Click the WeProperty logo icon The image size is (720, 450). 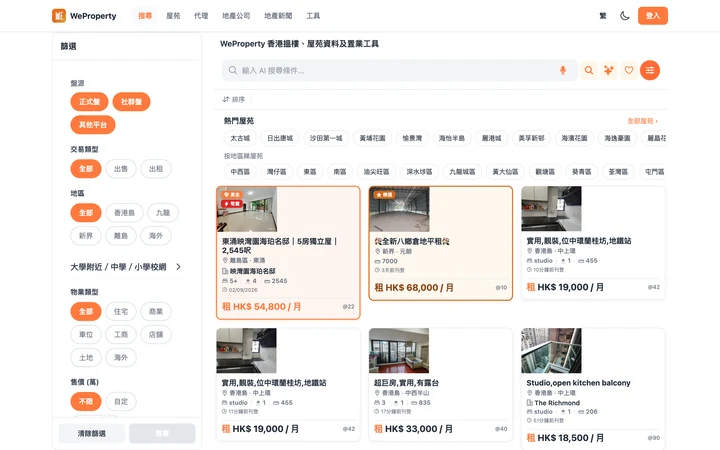coord(59,16)
